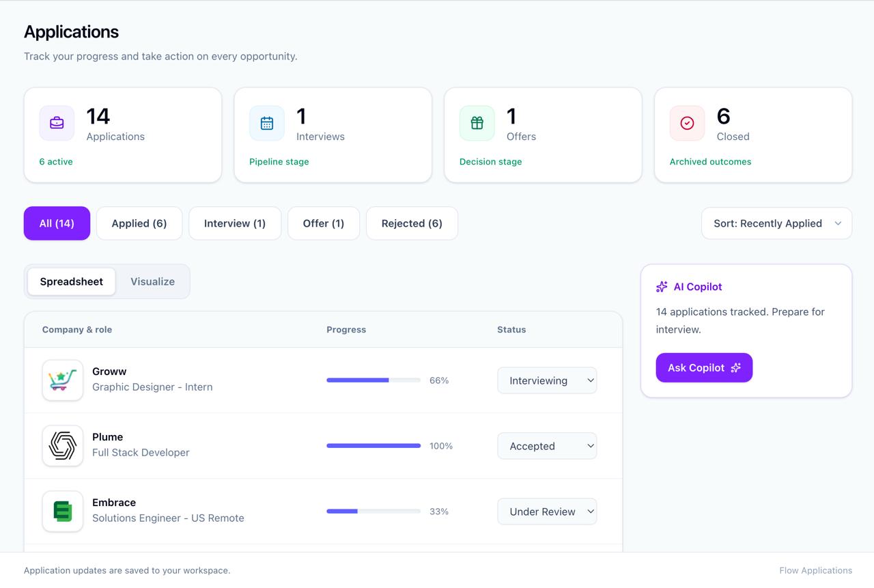Image resolution: width=874 pixels, height=588 pixels.
Task: Filter by Applied (6)
Action: (139, 223)
